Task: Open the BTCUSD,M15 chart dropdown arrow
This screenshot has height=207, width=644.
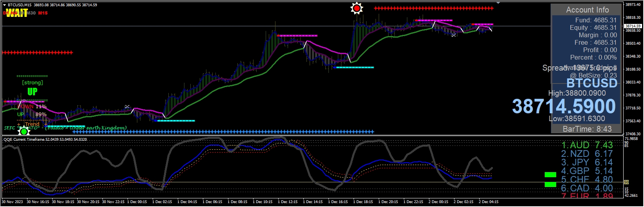Action: 4,5
